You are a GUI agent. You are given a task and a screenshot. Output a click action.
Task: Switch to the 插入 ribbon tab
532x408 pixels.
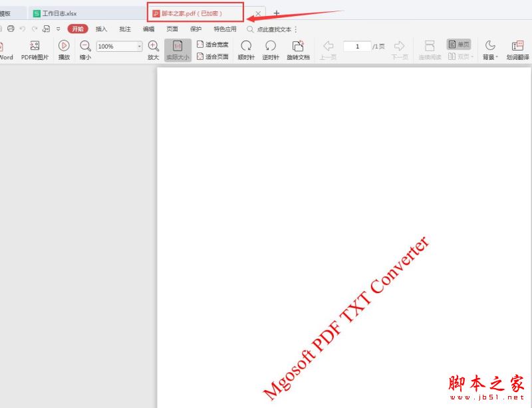tap(100, 29)
